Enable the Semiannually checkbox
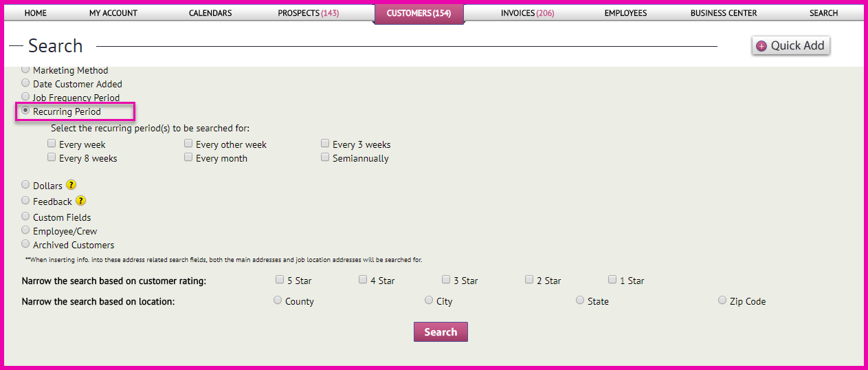Viewport: 868px width, 370px height. pos(325,157)
